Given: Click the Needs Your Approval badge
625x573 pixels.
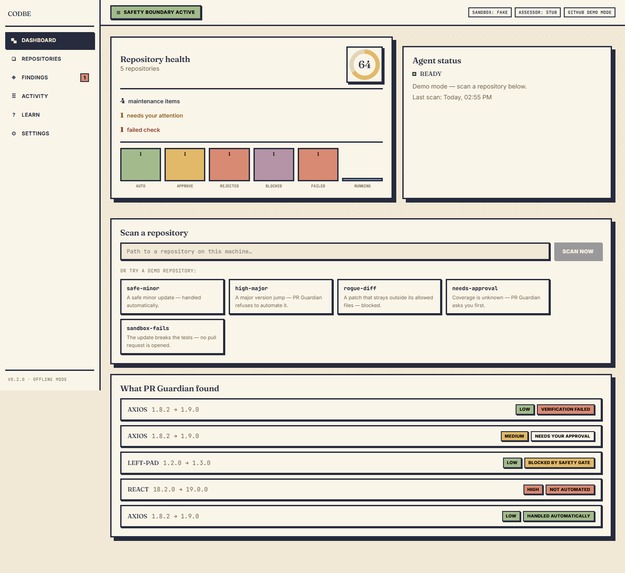Looking at the screenshot, I should (x=562, y=436).
